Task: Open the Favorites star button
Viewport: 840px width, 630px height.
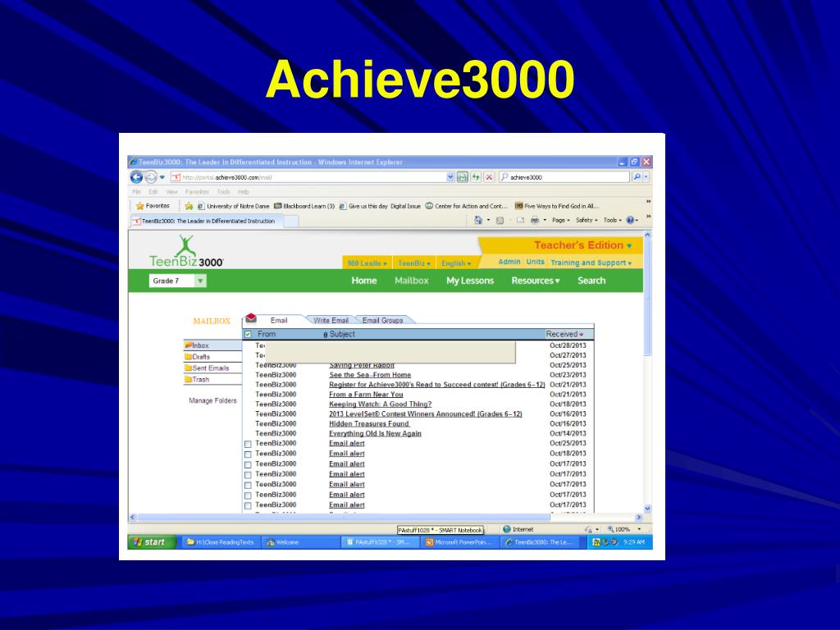Action: pyautogui.click(x=153, y=206)
